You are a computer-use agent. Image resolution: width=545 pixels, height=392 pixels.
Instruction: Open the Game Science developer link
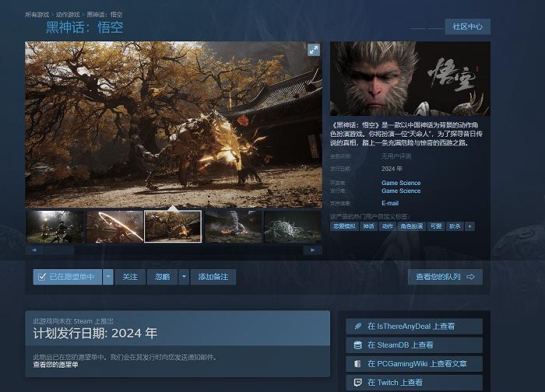click(x=401, y=183)
